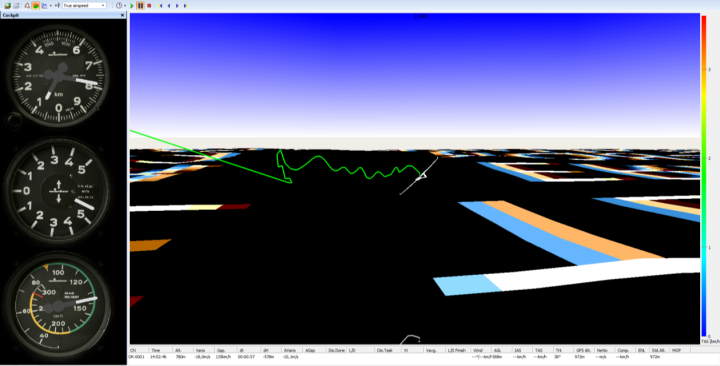This screenshot has height=366, width=720.
Task: Click the dt value 00:00:57
Action: click(x=246, y=357)
